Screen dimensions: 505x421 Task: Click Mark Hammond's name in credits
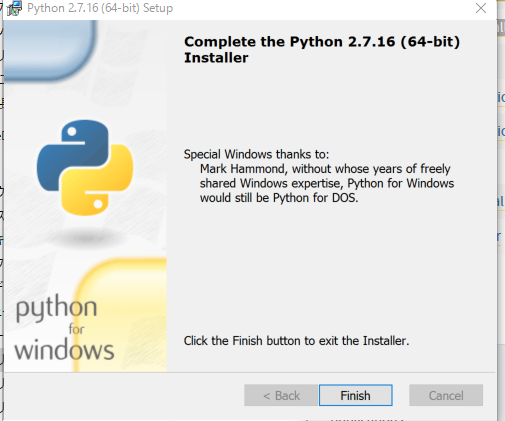coord(243,169)
